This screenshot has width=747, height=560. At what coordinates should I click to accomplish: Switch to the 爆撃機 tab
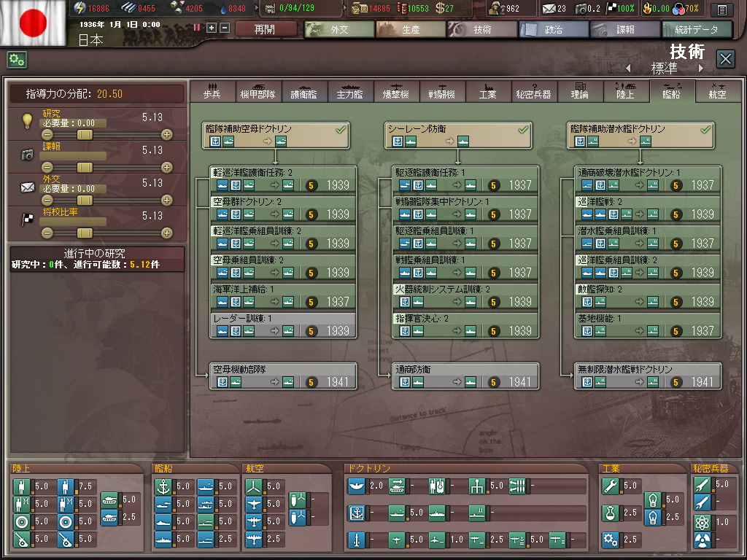tap(396, 91)
